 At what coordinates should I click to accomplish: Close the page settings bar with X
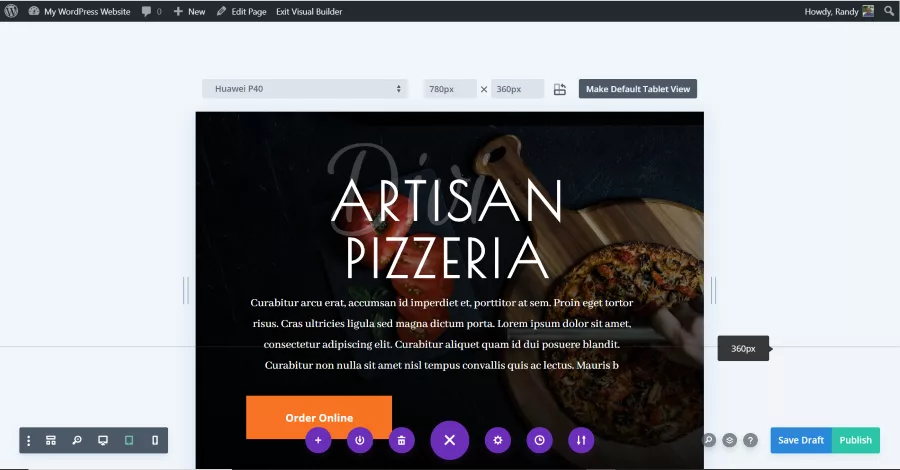449,440
